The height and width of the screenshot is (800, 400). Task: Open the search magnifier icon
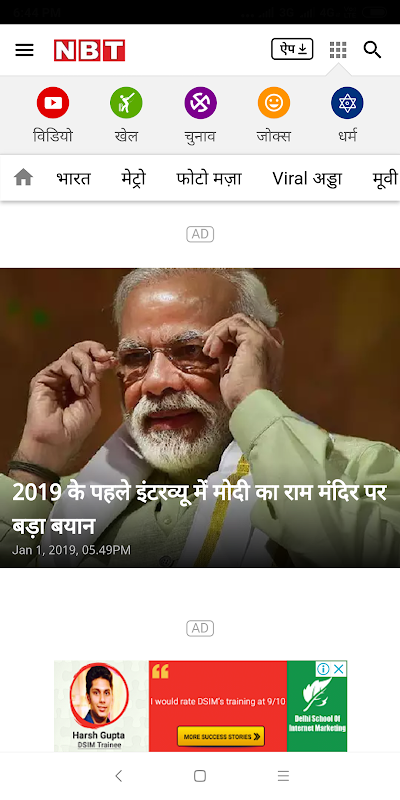coord(372,49)
